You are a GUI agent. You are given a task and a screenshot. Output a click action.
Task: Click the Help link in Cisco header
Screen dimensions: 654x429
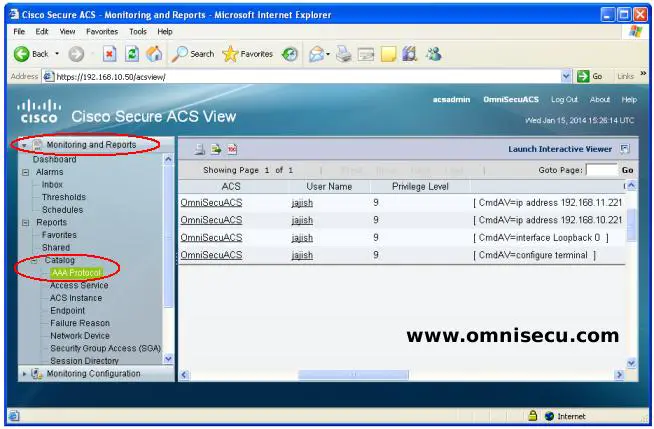[629, 100]
